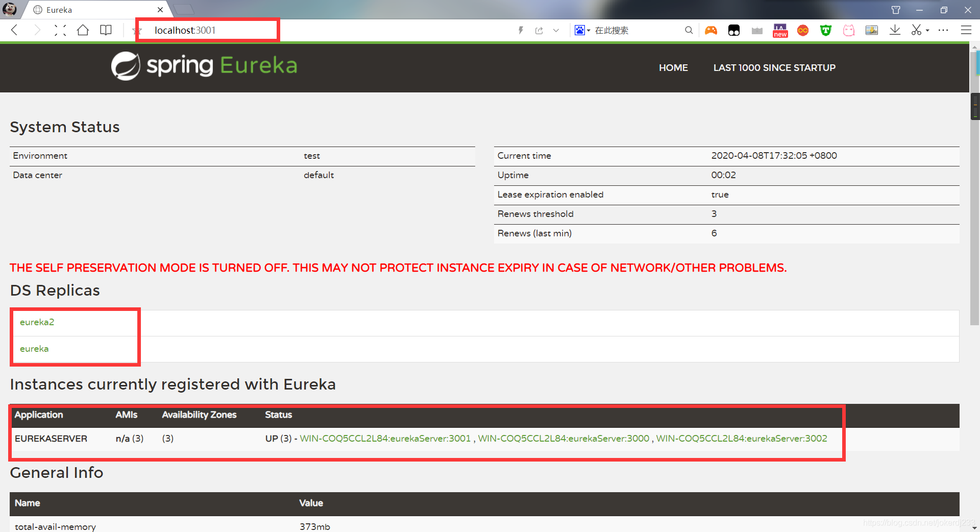This screenshot has height=532, width=980.
Task: Open the eurekaServer:3001 instance link
Action: point(385,439)
